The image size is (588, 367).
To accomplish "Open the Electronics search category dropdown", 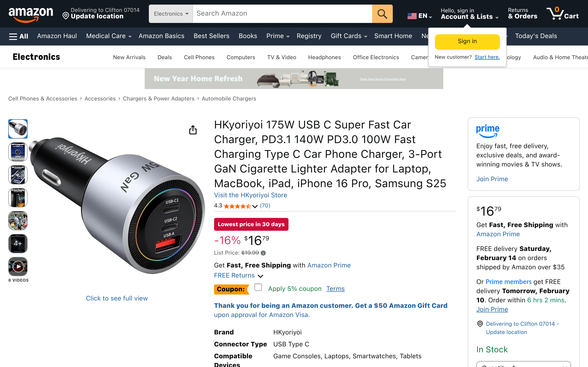I will [171, 14].
